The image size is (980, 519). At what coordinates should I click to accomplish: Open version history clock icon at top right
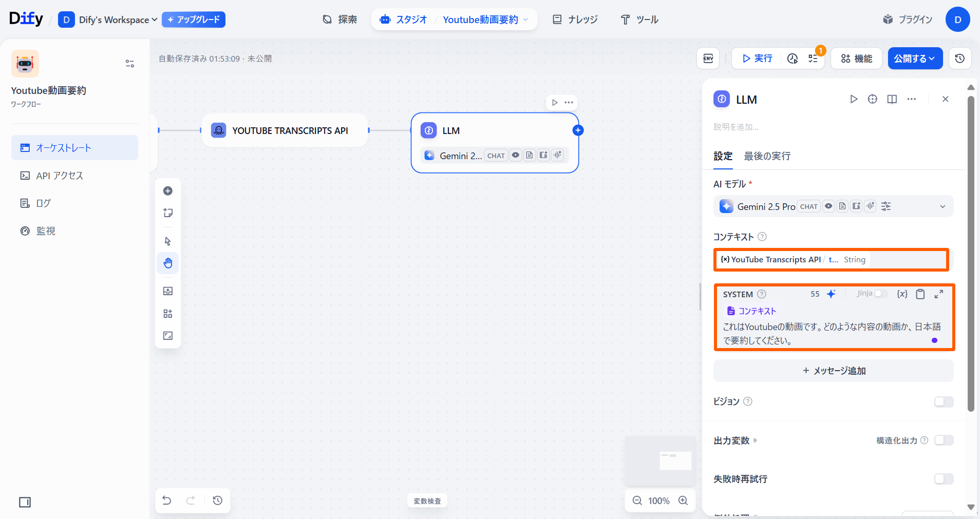(x=959, y=59)
